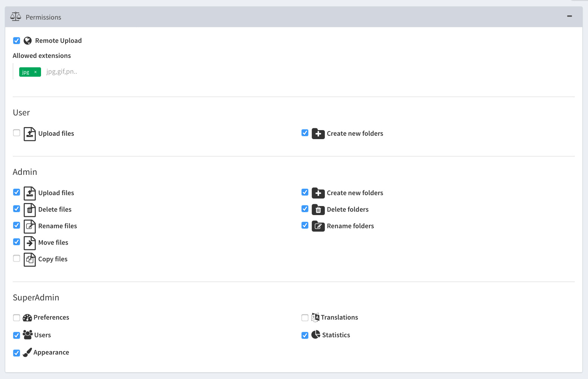Image resolution: width=588 pixels, height=379 pixels.
Task: Remove the jpg extension tag
Action: (35, 72)
